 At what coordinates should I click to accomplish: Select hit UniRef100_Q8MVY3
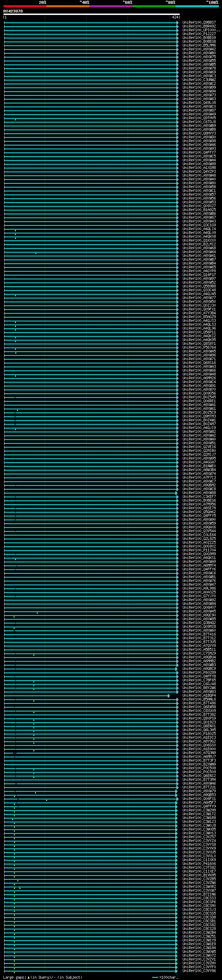tap(199, 133)
